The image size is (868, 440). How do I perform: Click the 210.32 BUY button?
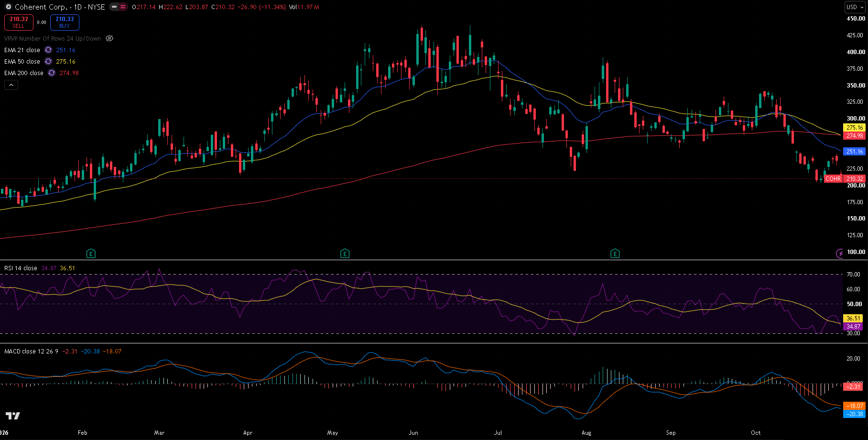click(x=65, y=22)
